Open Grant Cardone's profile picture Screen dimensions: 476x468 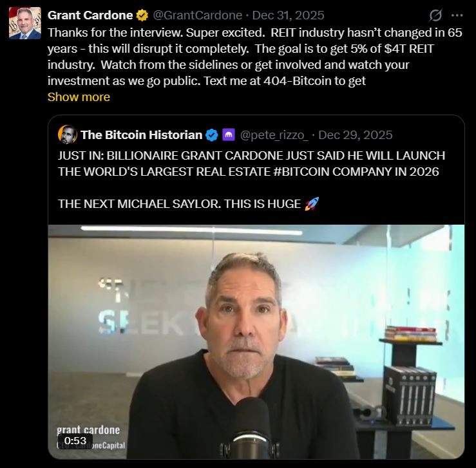(x=25, y=23)
